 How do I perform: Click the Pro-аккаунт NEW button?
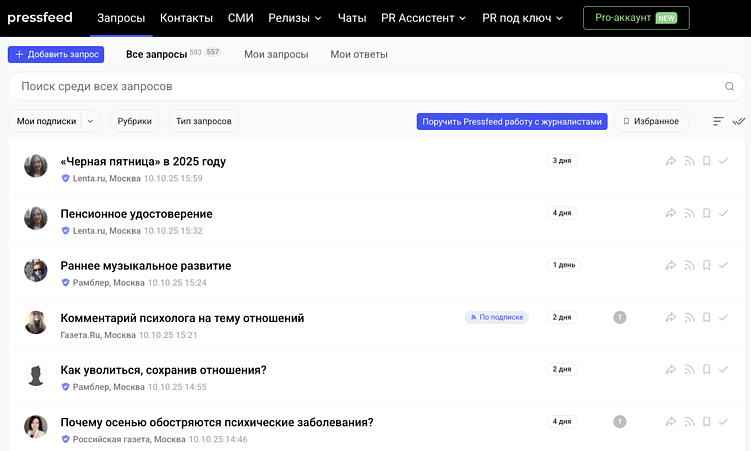click(636, 18)
